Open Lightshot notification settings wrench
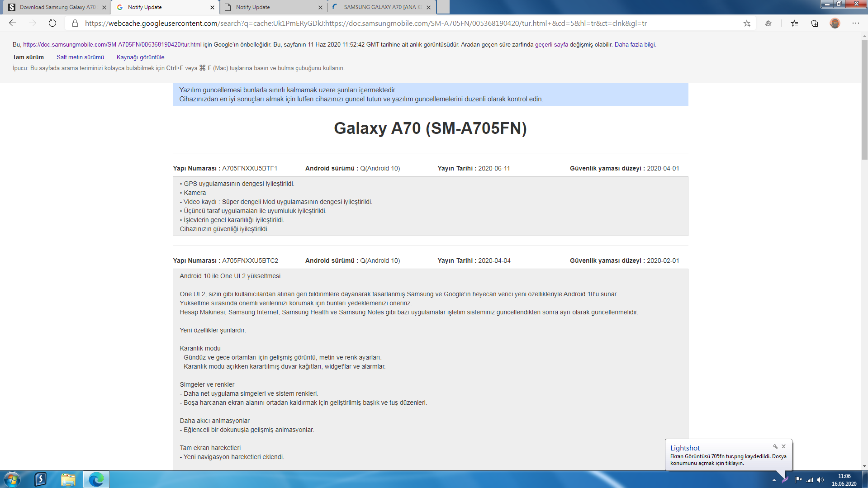Image resolution: width=868 pixels, height=488 pixels. coord(775,446)
